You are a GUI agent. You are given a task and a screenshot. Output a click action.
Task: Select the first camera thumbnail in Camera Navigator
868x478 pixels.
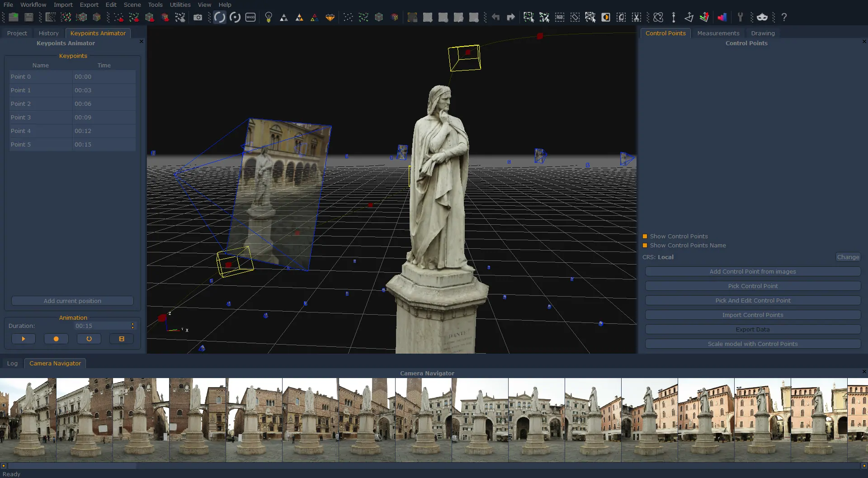click(28, 421)
